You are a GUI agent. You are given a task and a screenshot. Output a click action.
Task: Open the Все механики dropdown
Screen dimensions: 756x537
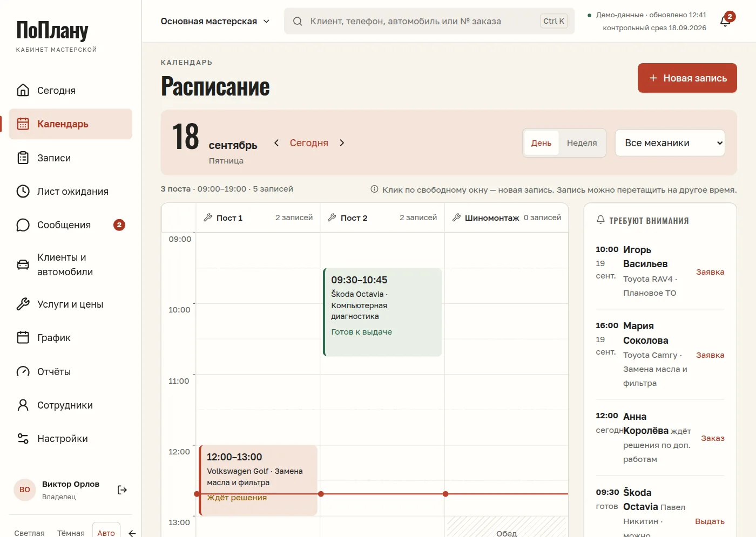670,143
